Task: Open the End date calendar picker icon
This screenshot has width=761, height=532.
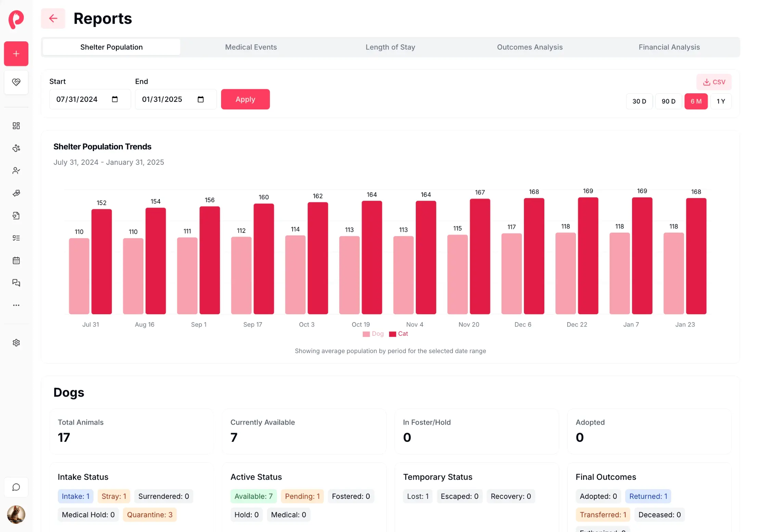Action: tap(201, 99)
